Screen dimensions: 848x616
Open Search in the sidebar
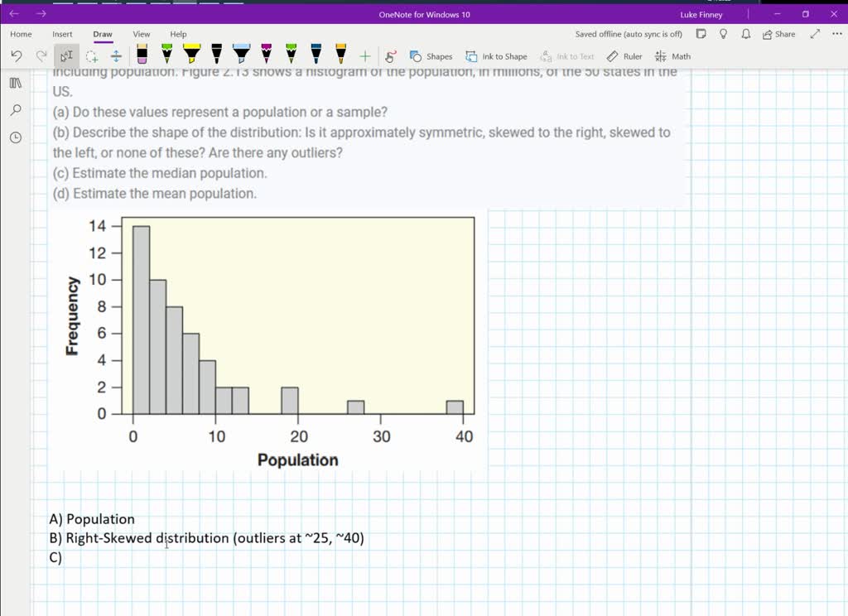pyautogui.click(x=15, y=109)
